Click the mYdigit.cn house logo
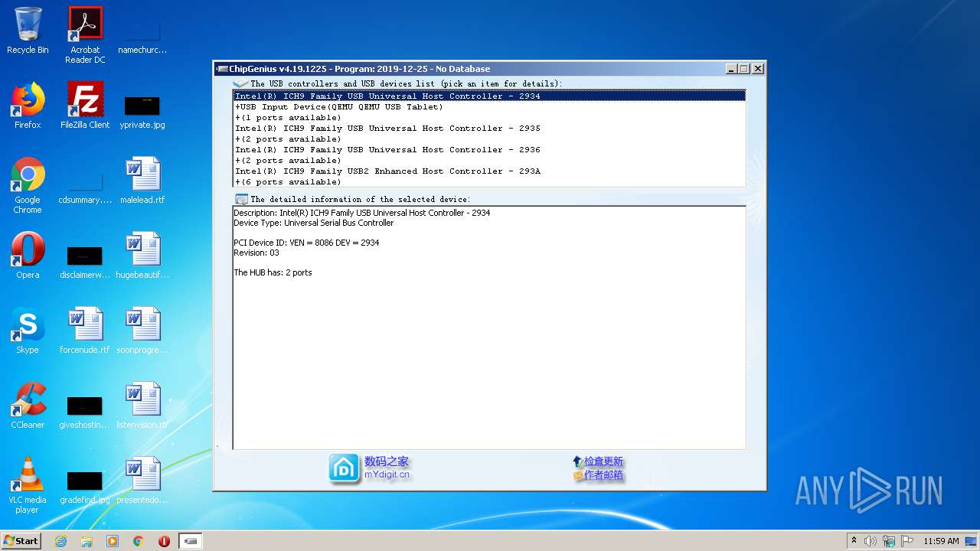This screenshot has height=551, width=980. click(x=345, y=468)
